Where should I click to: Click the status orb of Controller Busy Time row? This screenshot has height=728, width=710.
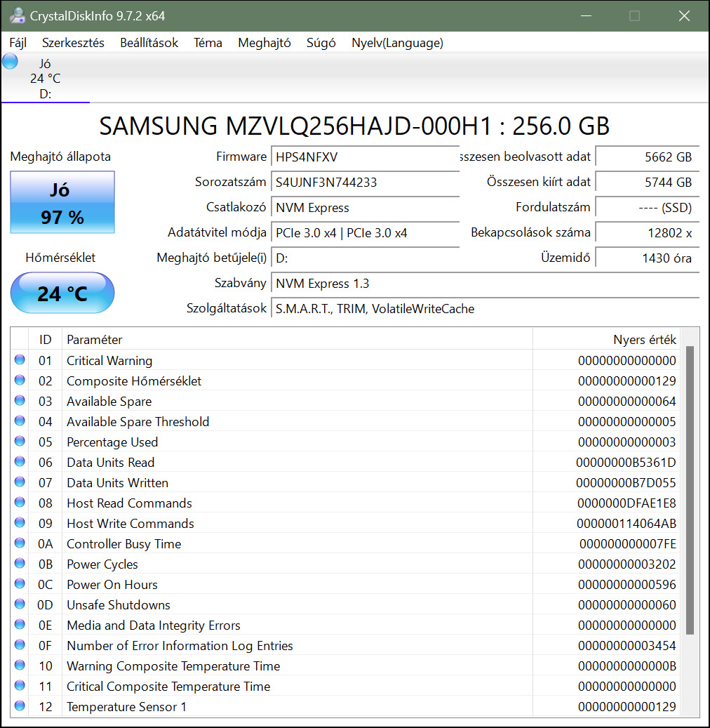click(x=20, y=543)
